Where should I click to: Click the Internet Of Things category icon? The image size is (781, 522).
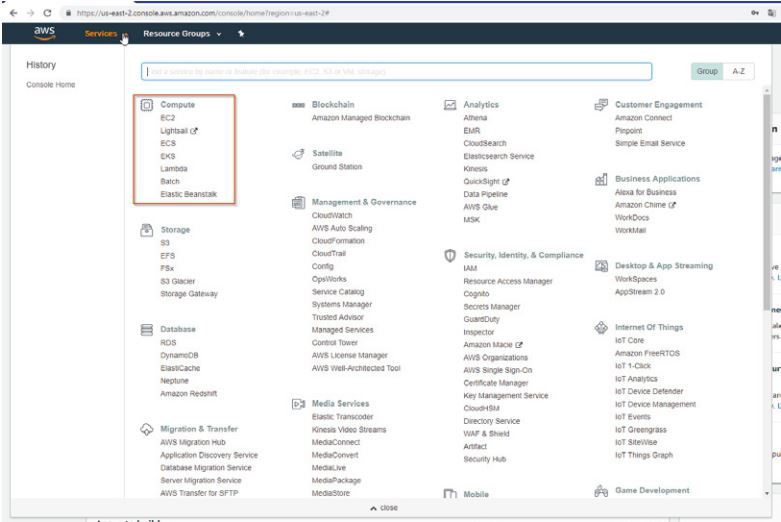pos(601,328)
